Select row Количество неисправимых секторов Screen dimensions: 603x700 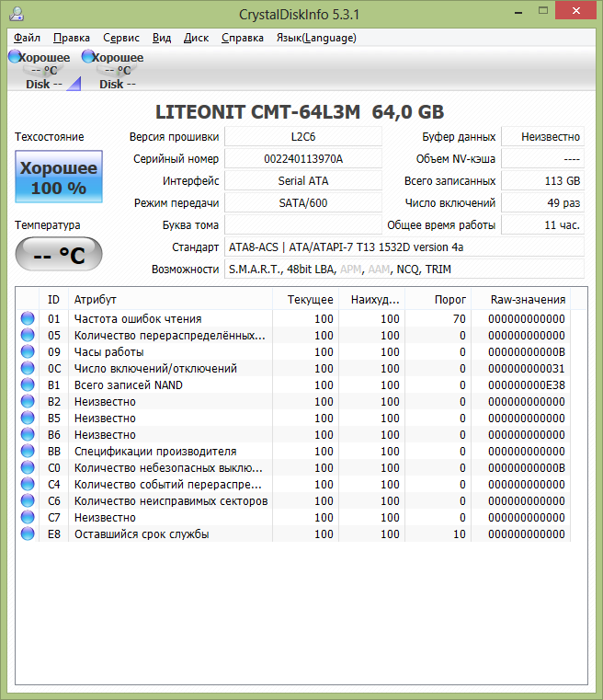point(293,500)
